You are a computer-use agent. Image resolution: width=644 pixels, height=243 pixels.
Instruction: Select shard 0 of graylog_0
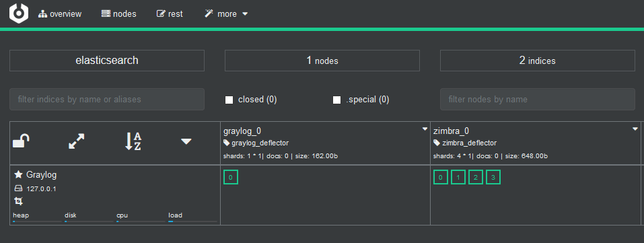coord(231,177)
